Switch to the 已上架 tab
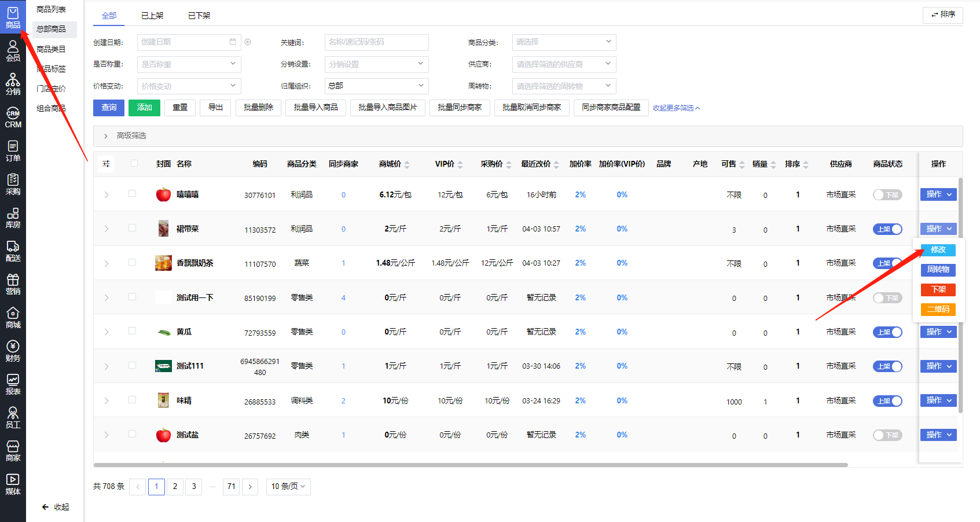This screenshot has height=522, width=980. (152, 16)
